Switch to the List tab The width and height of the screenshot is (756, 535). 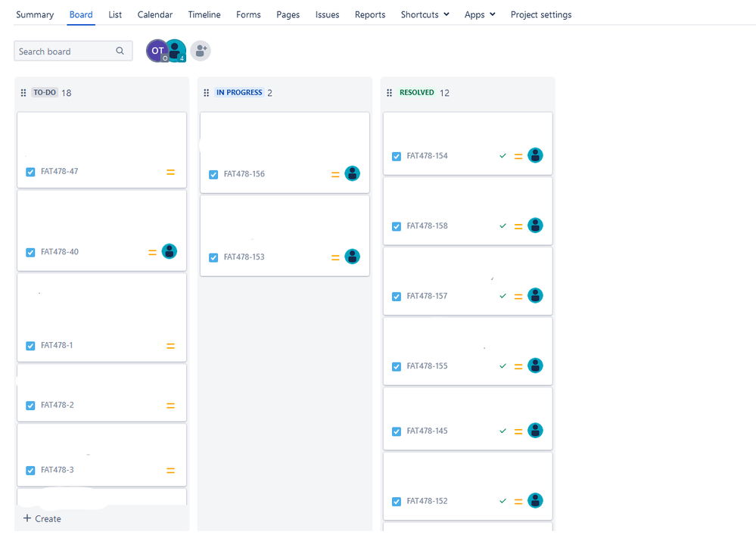click(x=115, y=14)
